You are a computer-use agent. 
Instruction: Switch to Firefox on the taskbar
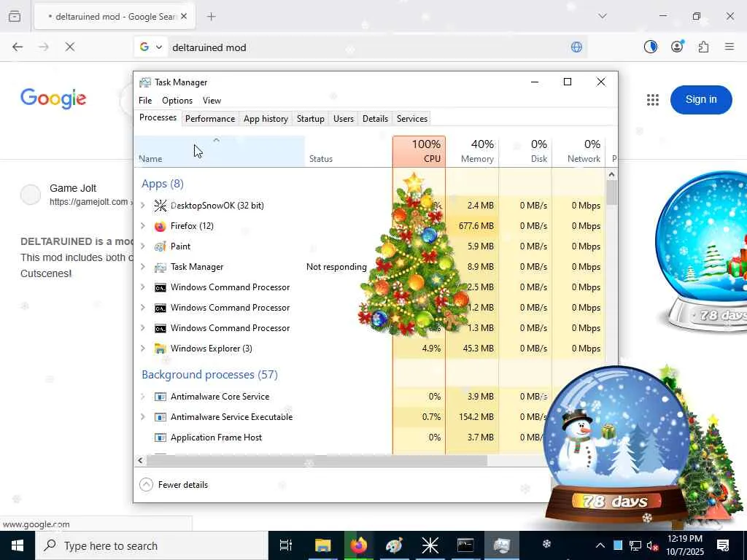pyautogui.click(x=358, y=545)
